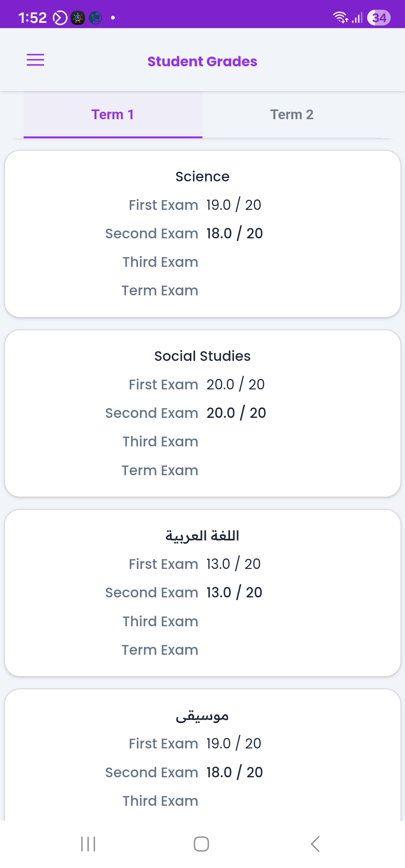Tap the Social Studies card heading
This screenshot has height=868, width=405.
click(x=202, y=356)
